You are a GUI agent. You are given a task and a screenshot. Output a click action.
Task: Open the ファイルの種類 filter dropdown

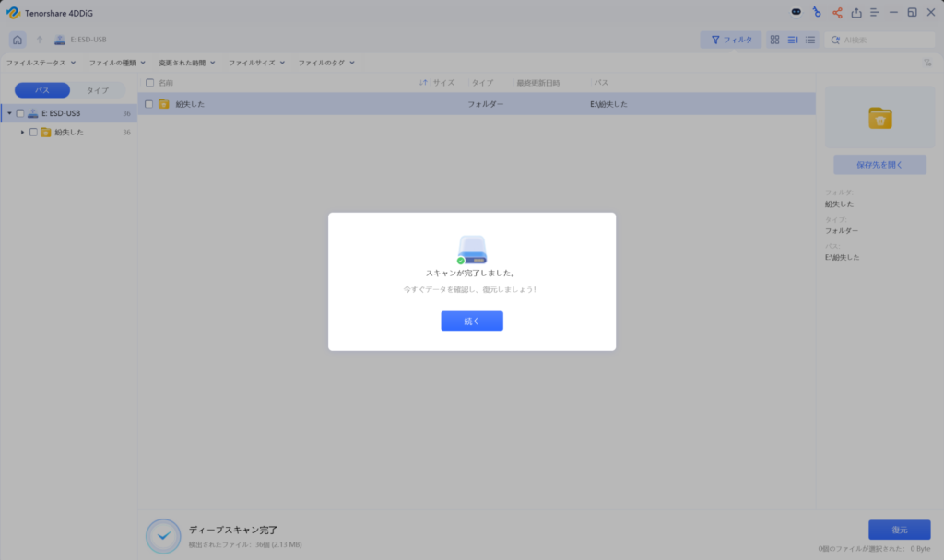point(115,62)
